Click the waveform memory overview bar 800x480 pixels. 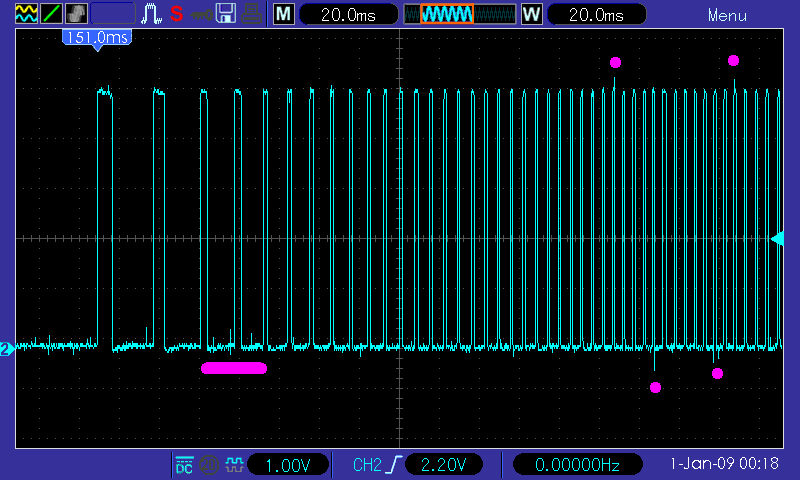click(460, 14)
